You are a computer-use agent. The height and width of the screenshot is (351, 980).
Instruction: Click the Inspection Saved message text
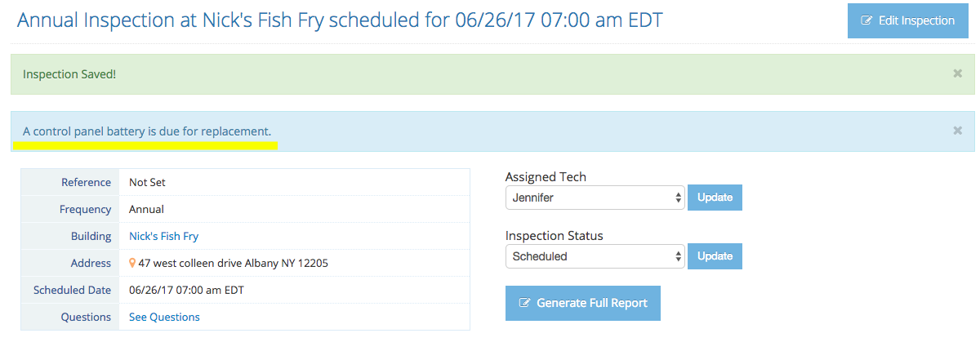pos(69,74)
